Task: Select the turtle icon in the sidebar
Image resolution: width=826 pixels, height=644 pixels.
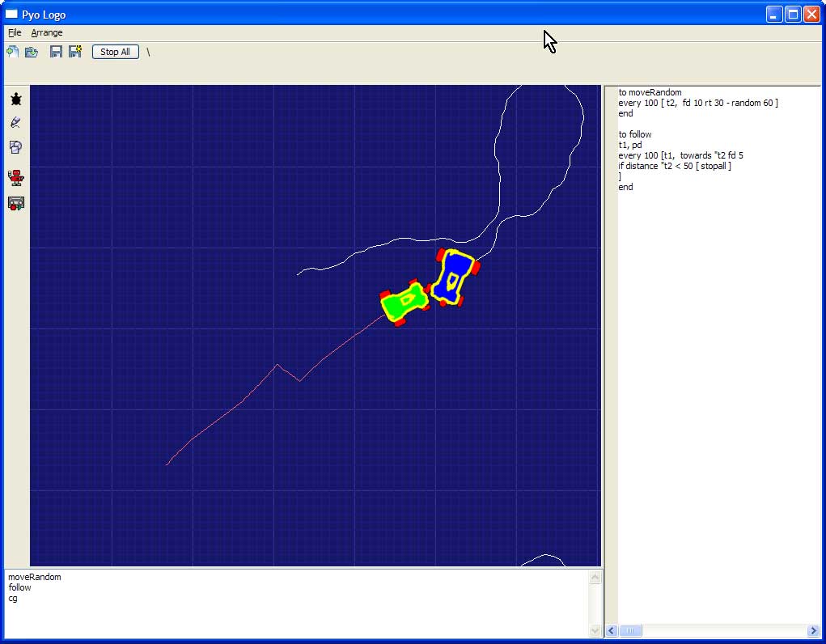Action: [16, 100]
